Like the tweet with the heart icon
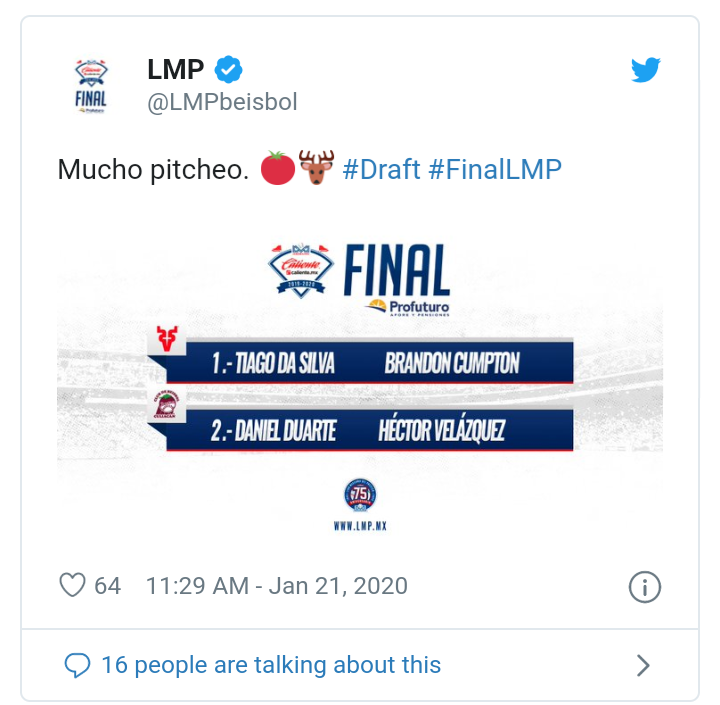Viewport: 720px width, 705px height. click(73, 585)
